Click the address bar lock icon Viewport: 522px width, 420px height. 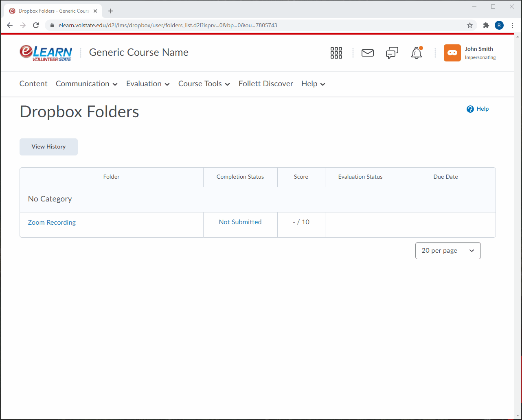click(51, 25)
